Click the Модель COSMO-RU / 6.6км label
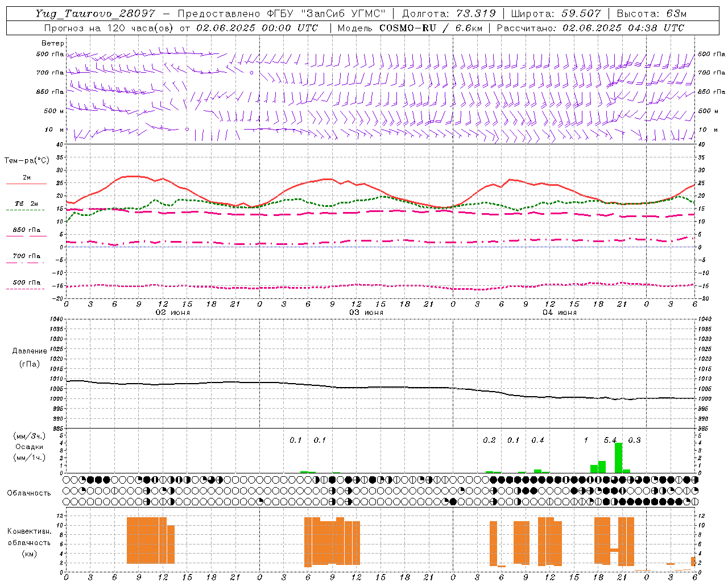 (x=410, y=28)
